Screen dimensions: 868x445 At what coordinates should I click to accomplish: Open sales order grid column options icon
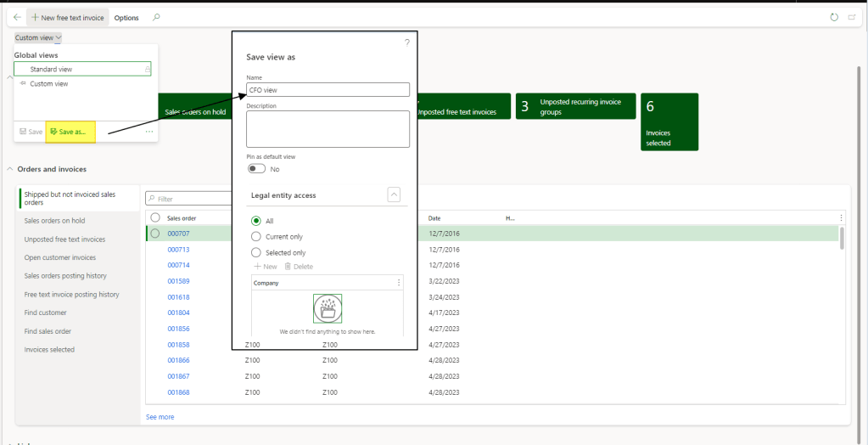[x=841, y=217]
